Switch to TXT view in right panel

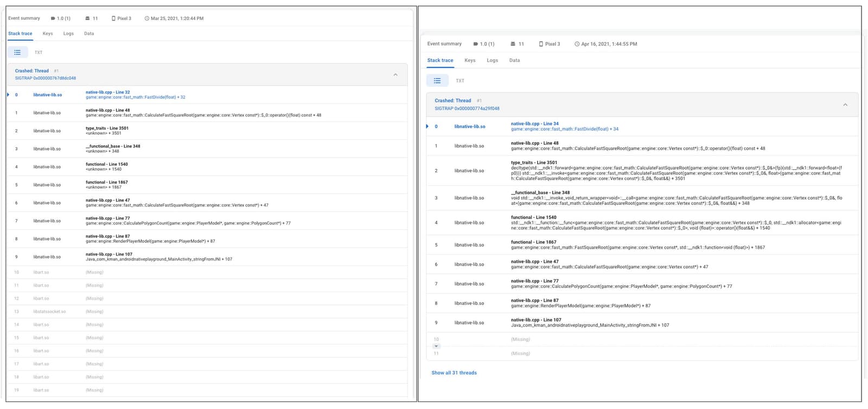(x=460, y=81)
